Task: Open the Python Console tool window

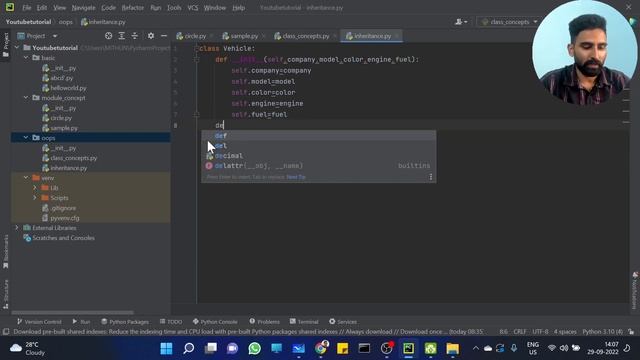Action: point(215,322)
